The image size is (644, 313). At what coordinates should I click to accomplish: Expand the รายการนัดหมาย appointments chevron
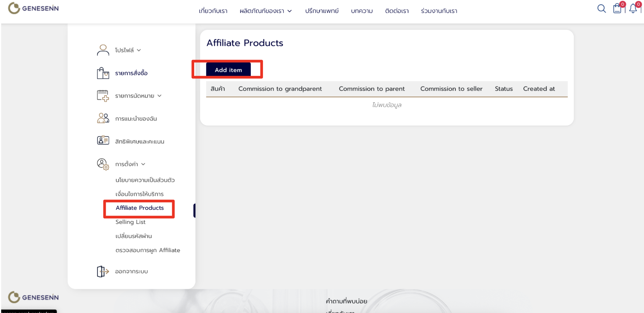point(160,96)
